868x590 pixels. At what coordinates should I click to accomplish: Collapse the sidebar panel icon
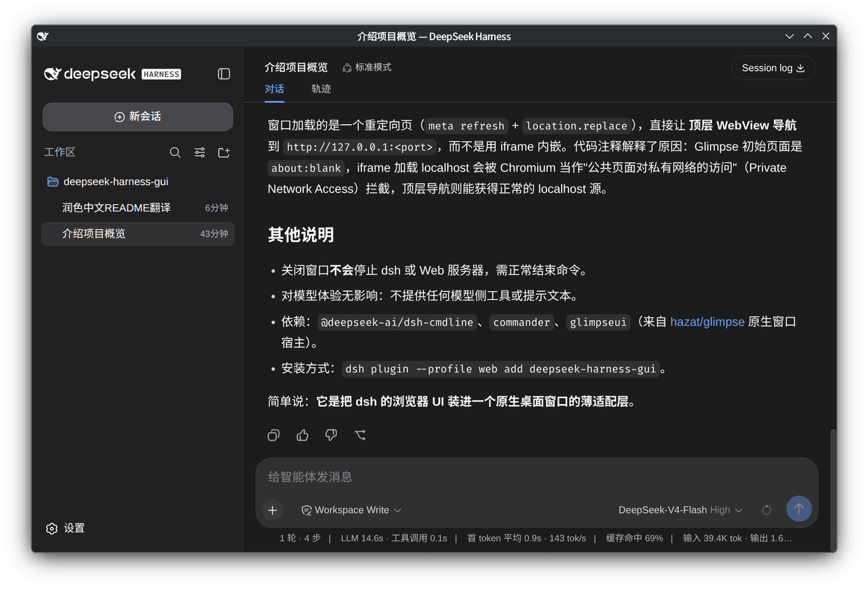coord(224,74)
